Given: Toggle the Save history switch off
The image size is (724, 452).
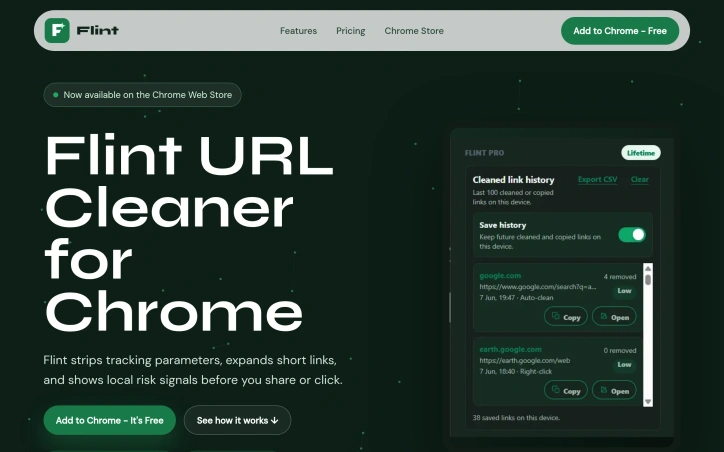Looking at the screenshot, I should click(x=632, y=235).
